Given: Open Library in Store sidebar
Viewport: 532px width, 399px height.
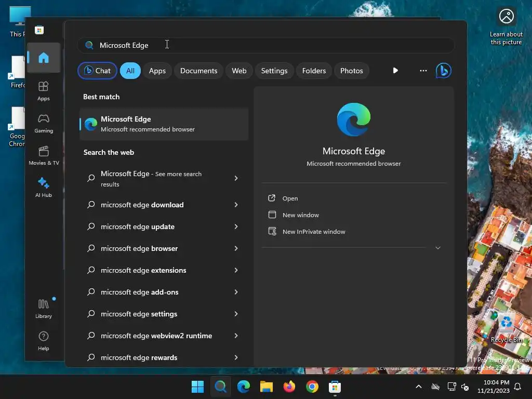Looking at the screenshot, I should 44,309.
